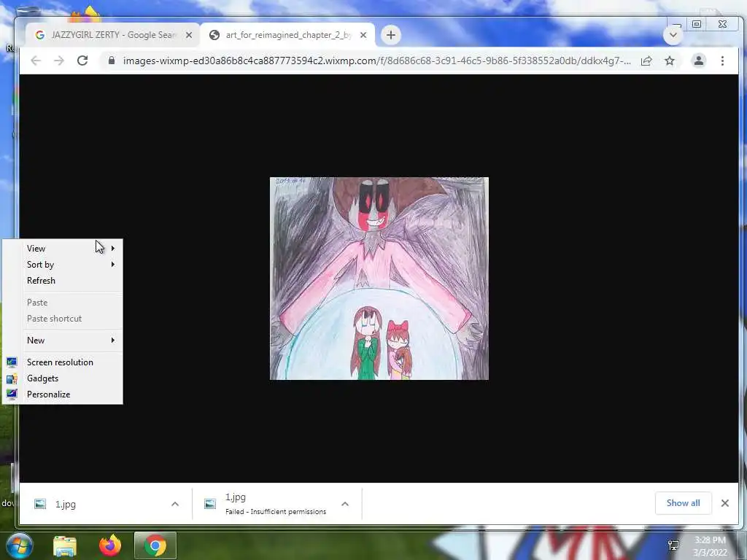Screen dimensions: 747x560
Task: Click the drawing image in the page
Action: [379, 279]
